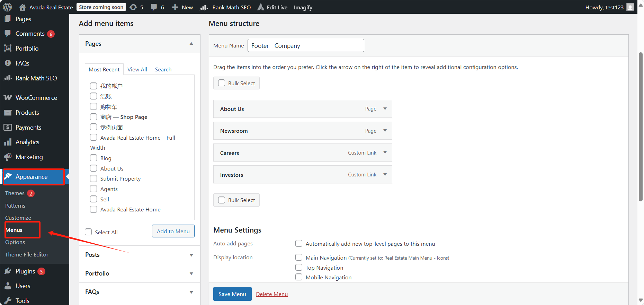This screenshot has width=644, height=305.
Task: Enable Select All pages checkbox
Action: coord(89,232)
